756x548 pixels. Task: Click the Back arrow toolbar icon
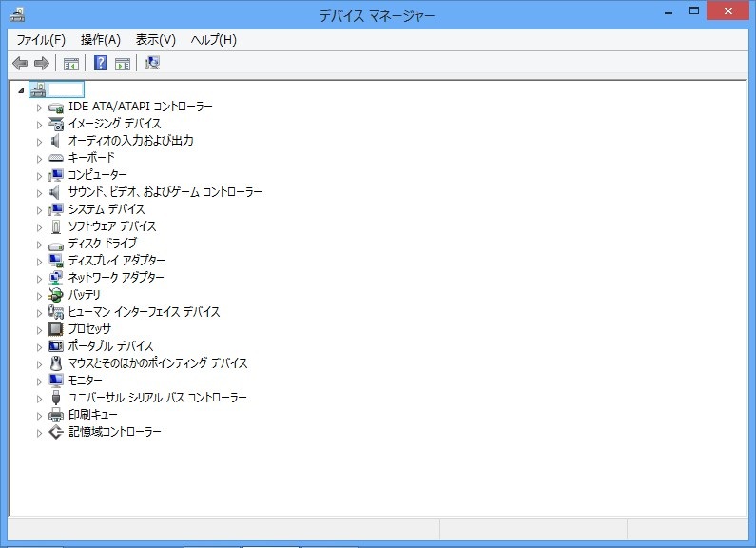19,64
